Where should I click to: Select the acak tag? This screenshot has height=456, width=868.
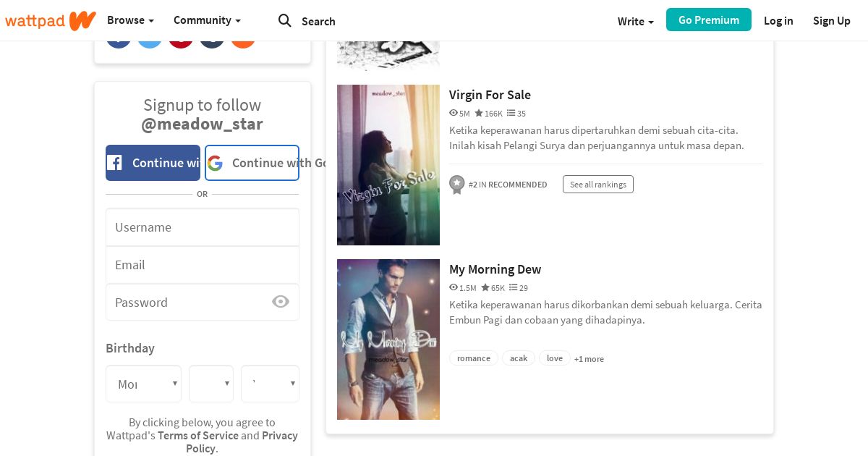(519, 358)
